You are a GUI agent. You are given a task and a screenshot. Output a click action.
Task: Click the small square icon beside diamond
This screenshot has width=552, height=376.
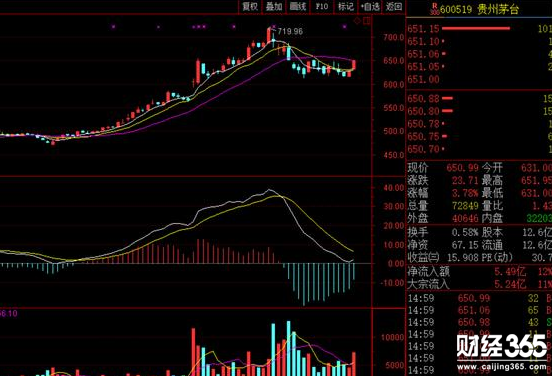[367, 21]
